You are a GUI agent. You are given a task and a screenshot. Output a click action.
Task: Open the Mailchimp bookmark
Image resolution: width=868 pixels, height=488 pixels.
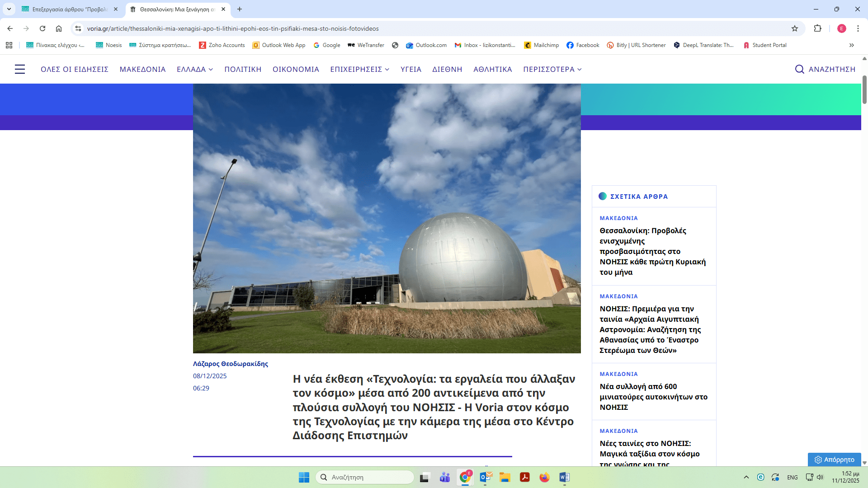tap(542, 45)
